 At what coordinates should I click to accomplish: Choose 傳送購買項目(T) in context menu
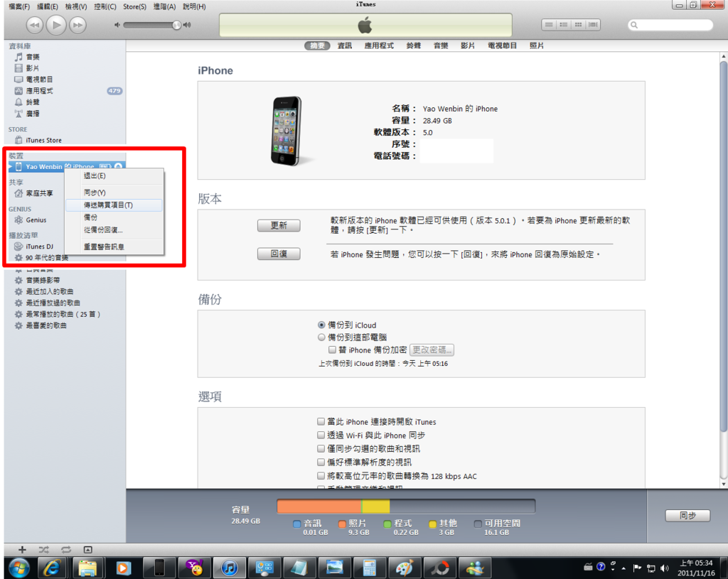(x=114, y=205)
